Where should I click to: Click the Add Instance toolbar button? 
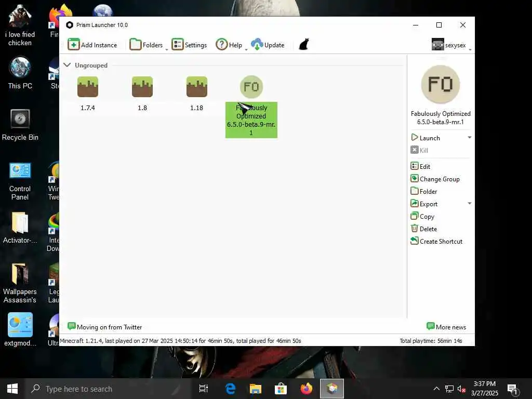pos(92,45)
